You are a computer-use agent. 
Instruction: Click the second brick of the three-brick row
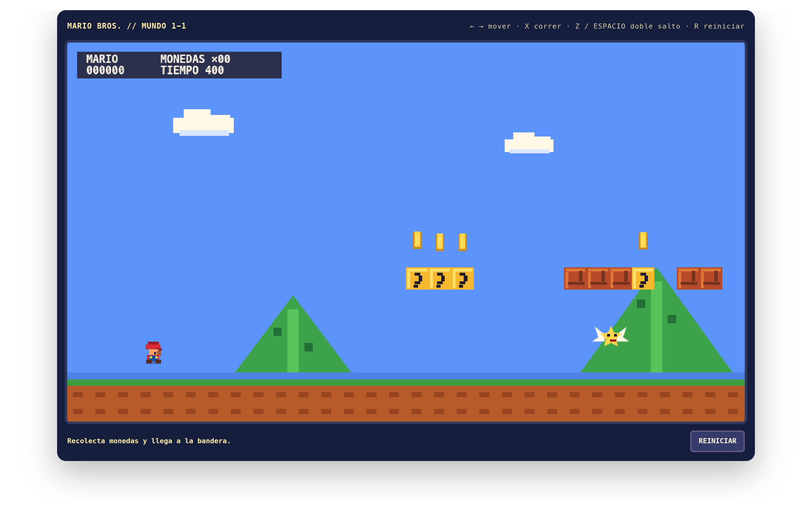point(598,278)
